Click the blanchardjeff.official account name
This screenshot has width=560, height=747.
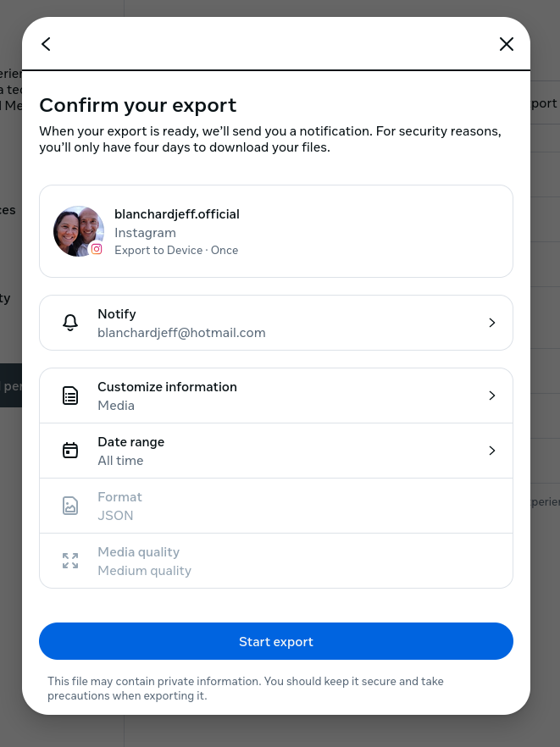pyautogui.click(x=177, y=214)
